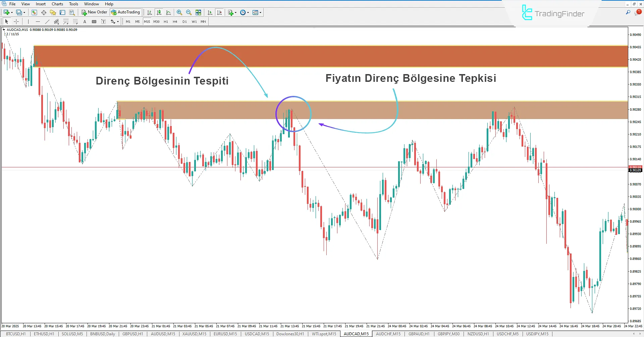Expand the New Chart dropdown arrow

point(12,12)
